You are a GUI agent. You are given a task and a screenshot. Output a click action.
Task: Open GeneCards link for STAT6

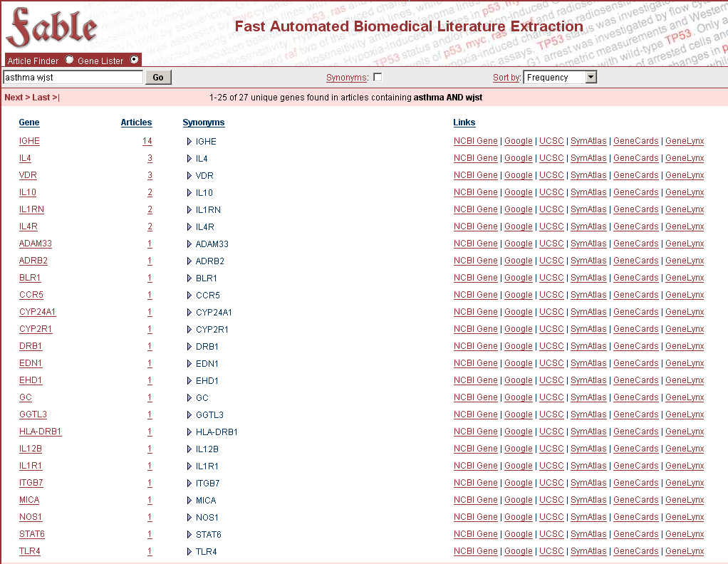tap(635, 535)
